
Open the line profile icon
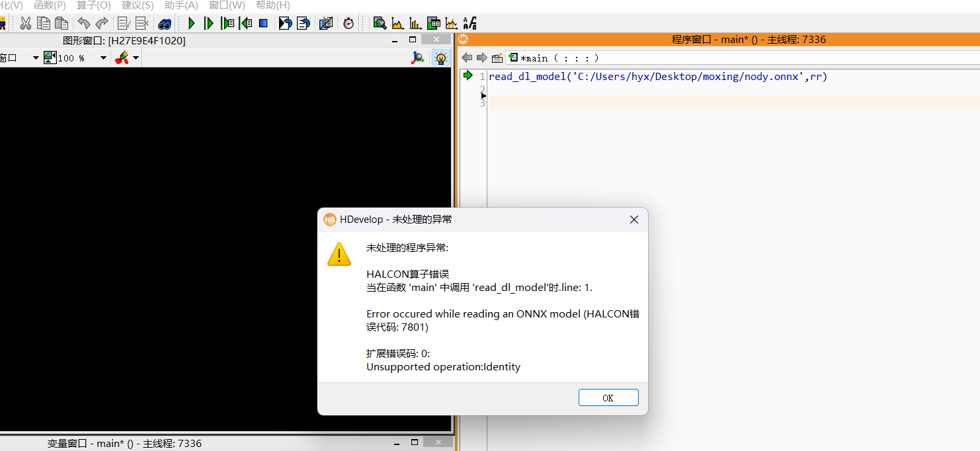(452, 23)
